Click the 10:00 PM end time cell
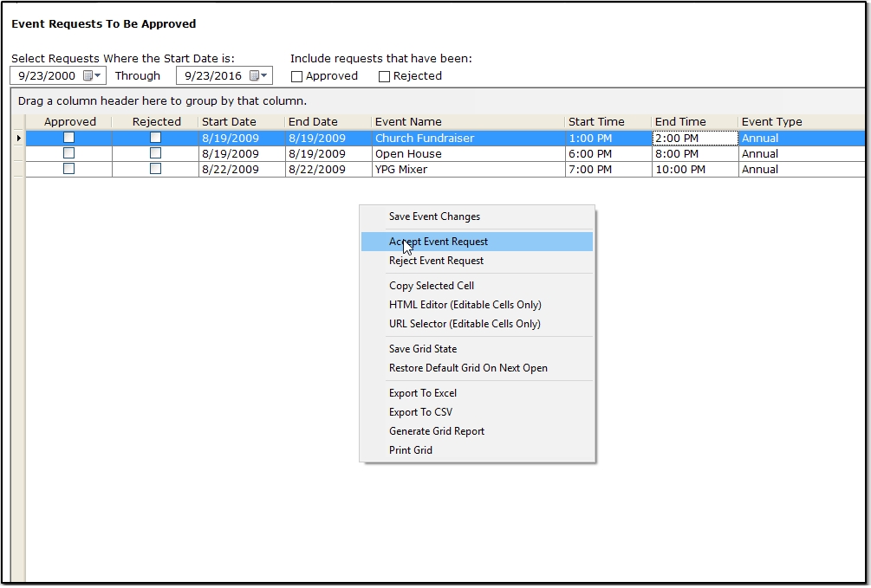871x588 pixels. [695, 170]
